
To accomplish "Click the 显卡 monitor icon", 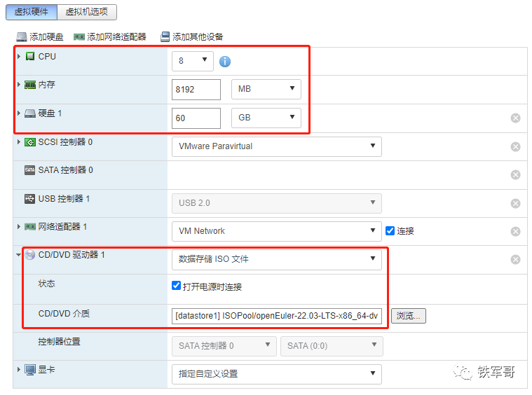I will 30,370.
